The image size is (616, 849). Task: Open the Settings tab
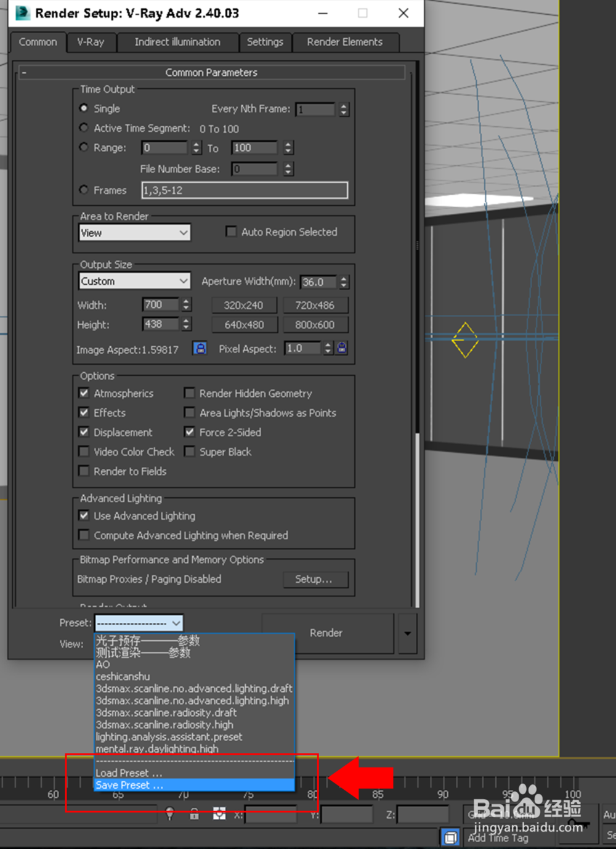(x=265, y=42)
